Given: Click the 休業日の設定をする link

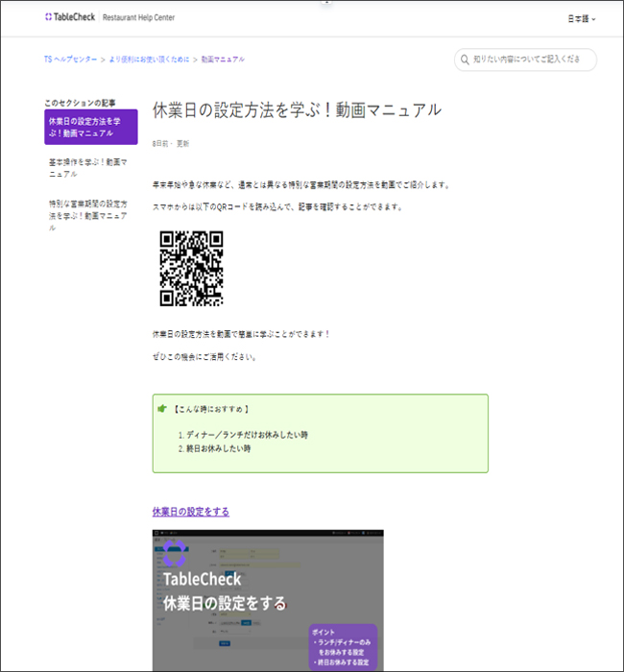Looking at the screenshot, I should coord(191,512).
